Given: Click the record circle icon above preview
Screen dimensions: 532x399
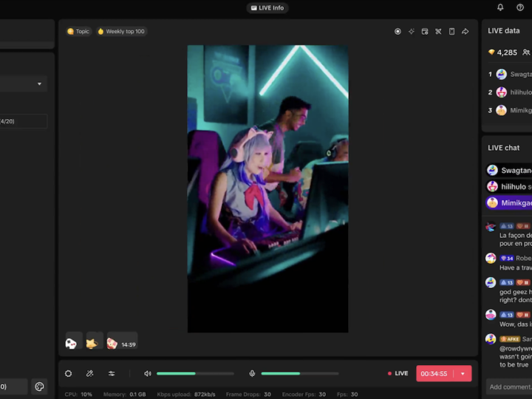Looking at the screenshot, I should 398,32.
